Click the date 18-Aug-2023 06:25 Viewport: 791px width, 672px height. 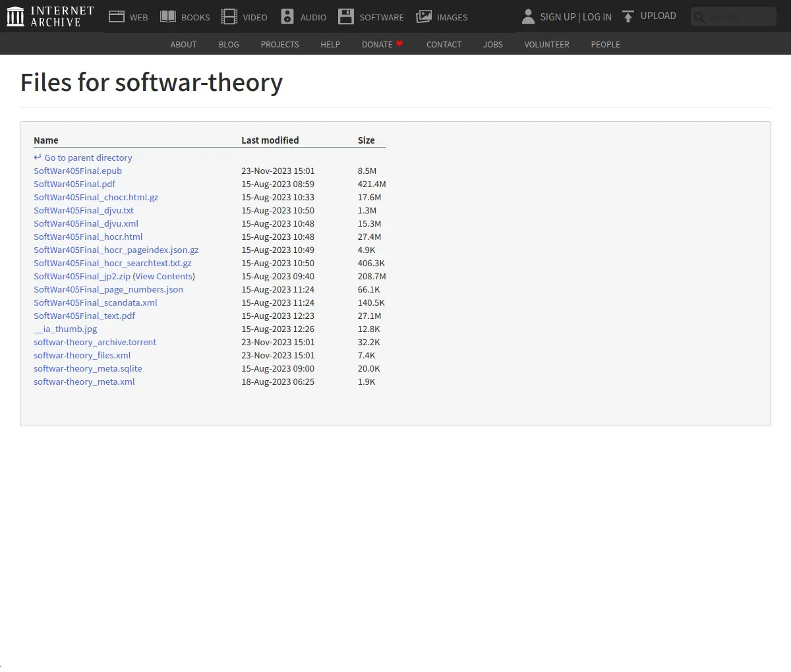278,381
